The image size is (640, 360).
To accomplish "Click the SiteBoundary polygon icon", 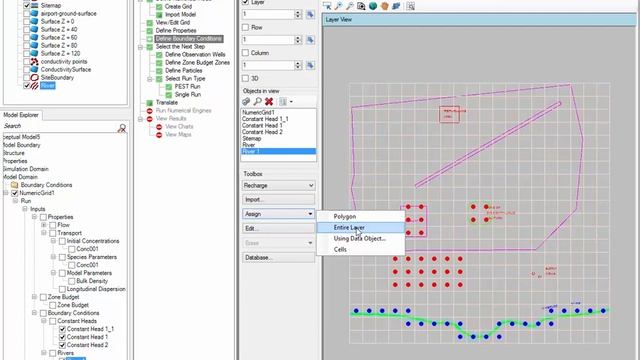I will [x=35, y=78].
